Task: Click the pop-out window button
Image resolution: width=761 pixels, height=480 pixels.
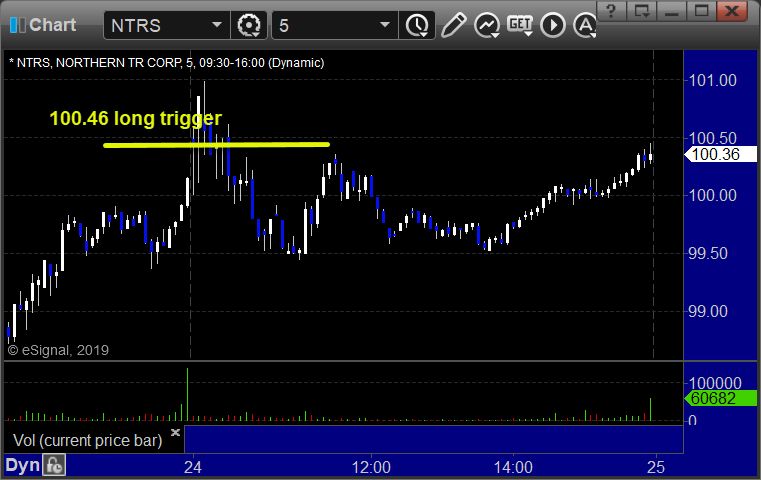Action: [641, 11]
